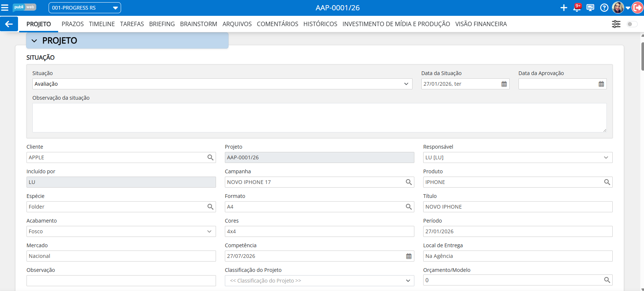Open the filter settings sliders icon
The image size is (644, 291).
point(616,24)
